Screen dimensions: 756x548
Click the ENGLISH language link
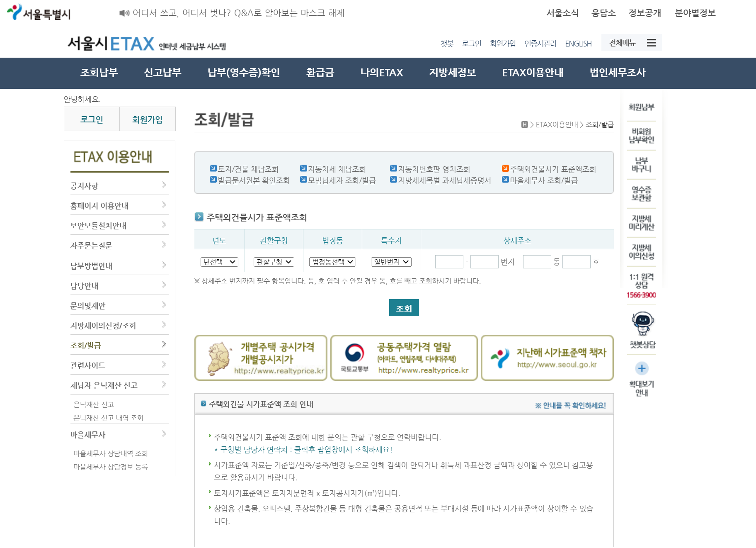[578, 44]
